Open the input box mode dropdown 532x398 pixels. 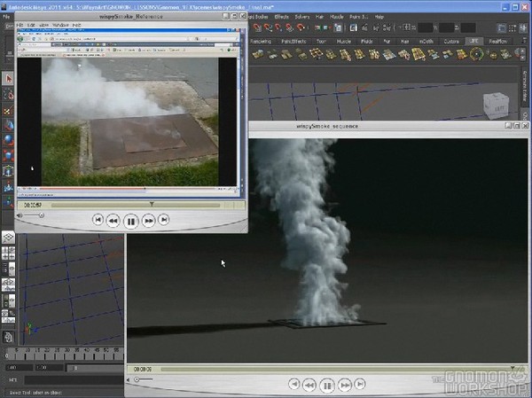[406, 27]
